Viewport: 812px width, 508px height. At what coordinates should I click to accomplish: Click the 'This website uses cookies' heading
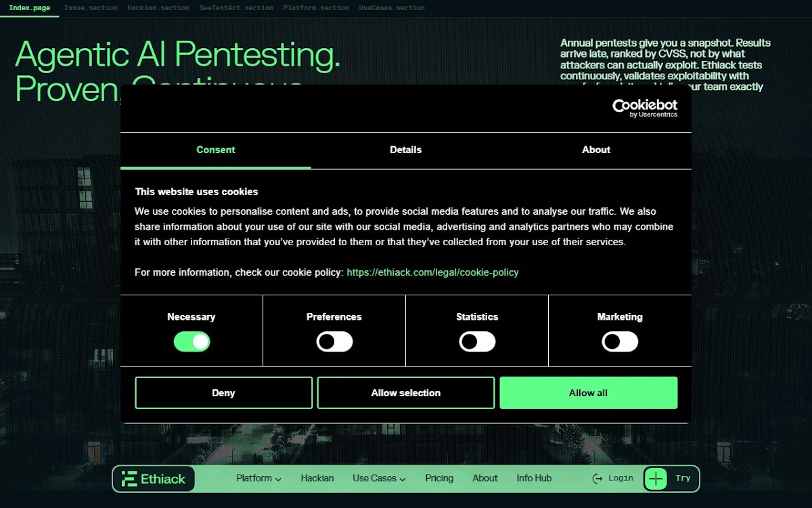(x=196, y=192)
